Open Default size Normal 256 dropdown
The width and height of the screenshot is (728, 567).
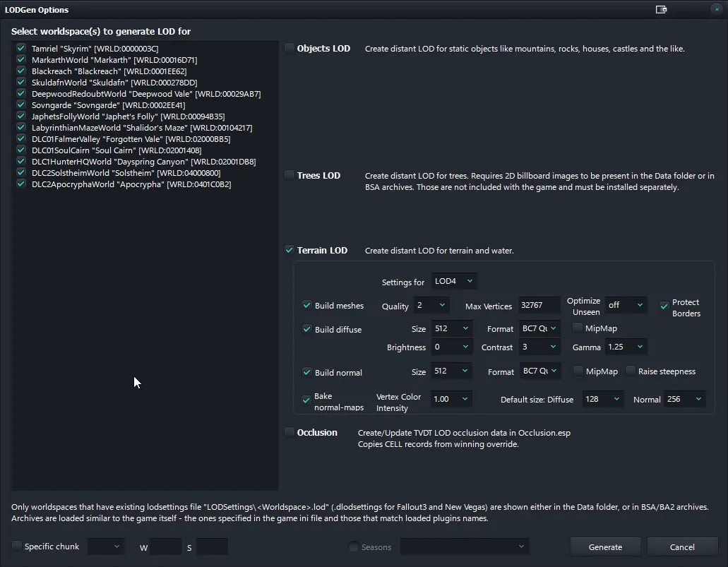(x=685, y=399)
